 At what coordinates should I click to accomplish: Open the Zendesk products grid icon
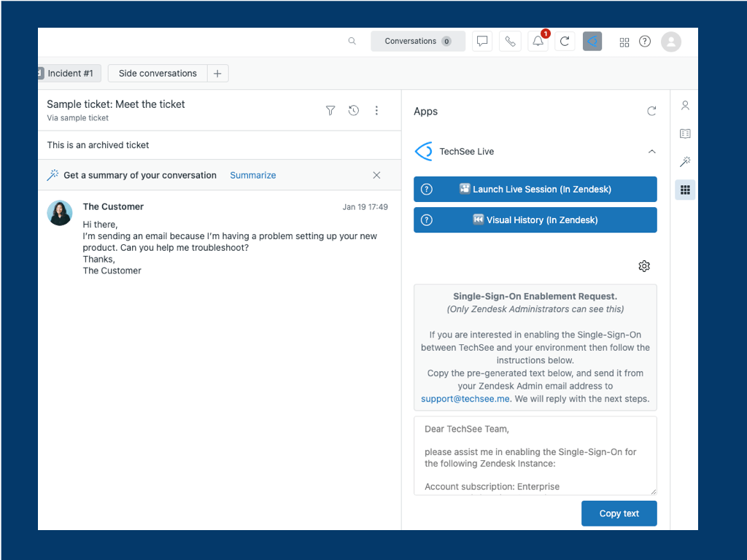tap(624, 42)
